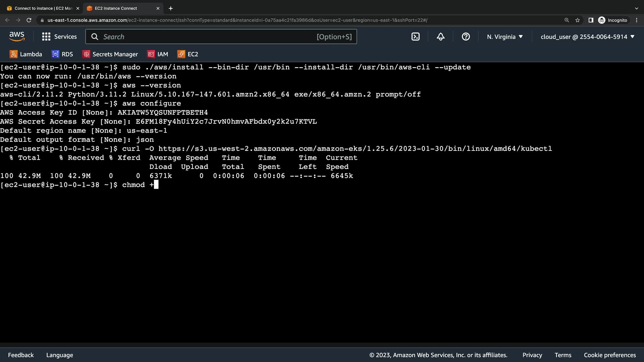
Task: Open the Services grid menu
Action: [59, 37]
